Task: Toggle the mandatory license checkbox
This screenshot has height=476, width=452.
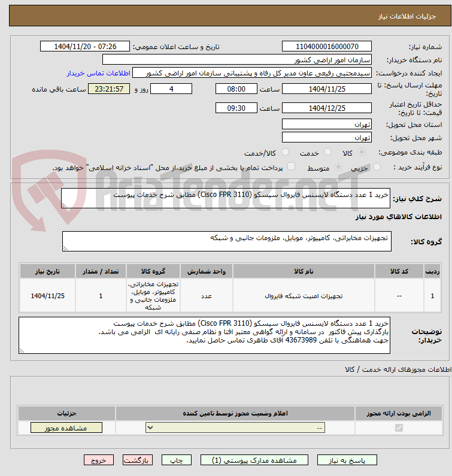Action: click(399, 428)
